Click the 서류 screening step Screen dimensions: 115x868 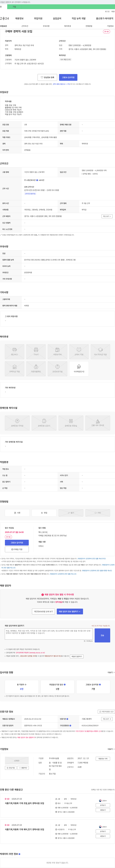(17, 513)
